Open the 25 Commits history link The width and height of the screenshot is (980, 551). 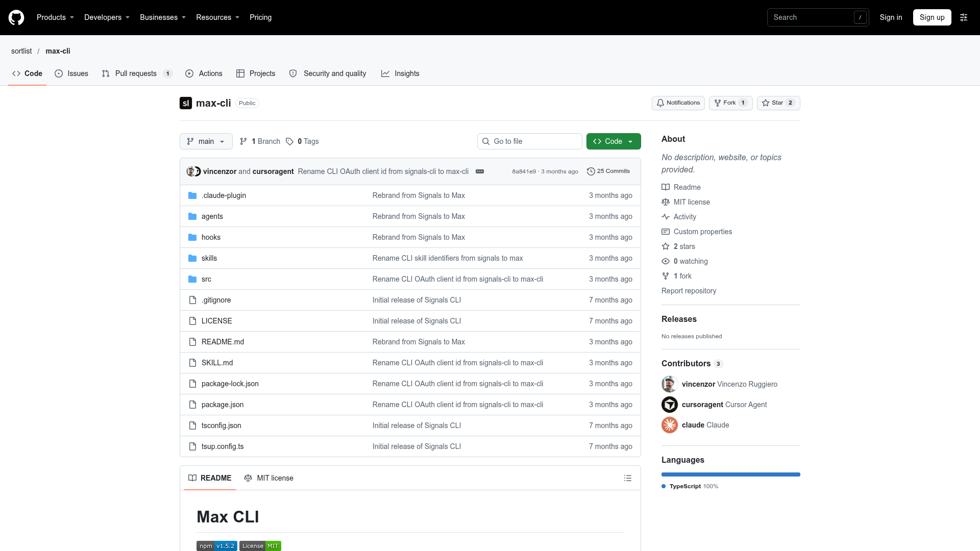pyautogui.click(x=608, y=171)
